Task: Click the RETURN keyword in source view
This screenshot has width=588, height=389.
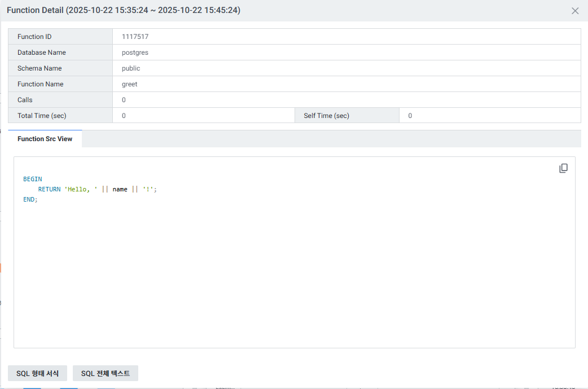Action: [x=49, y=189]
